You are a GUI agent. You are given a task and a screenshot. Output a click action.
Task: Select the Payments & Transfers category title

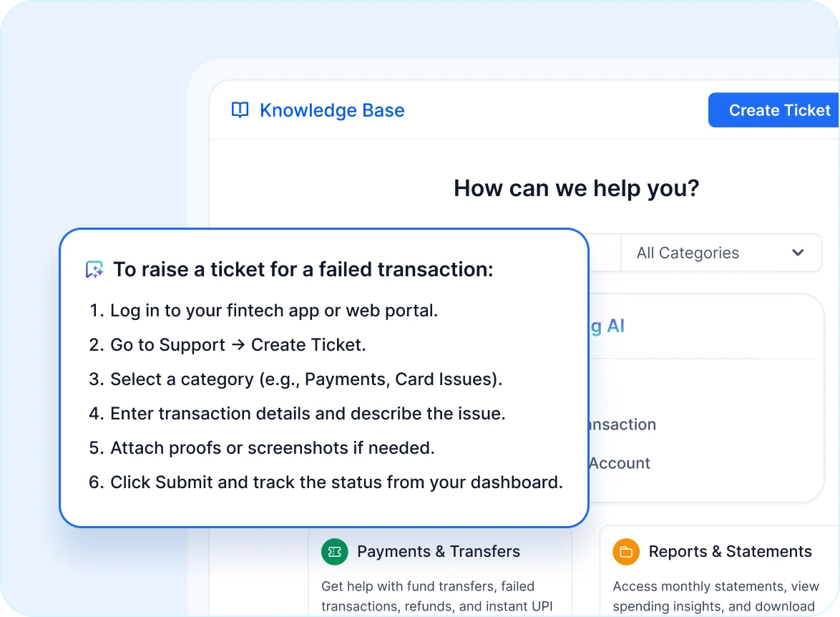[x=439, y=551]
